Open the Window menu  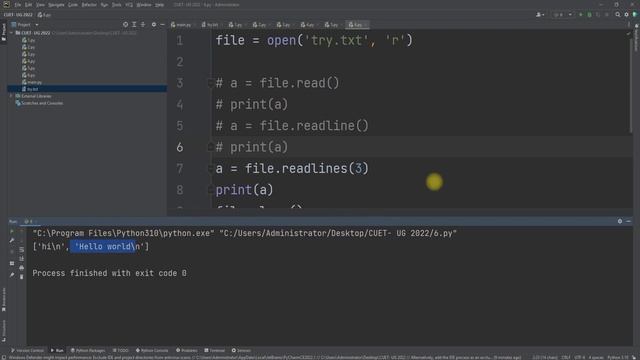(x=144, y=5)
